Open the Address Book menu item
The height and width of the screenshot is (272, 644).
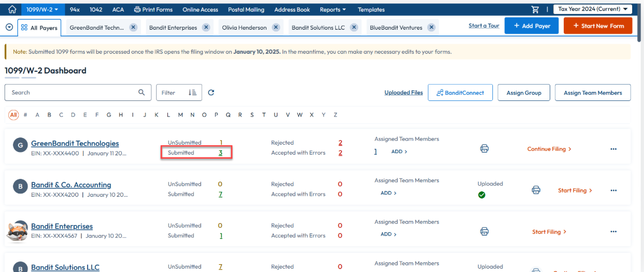pos(291,10)
